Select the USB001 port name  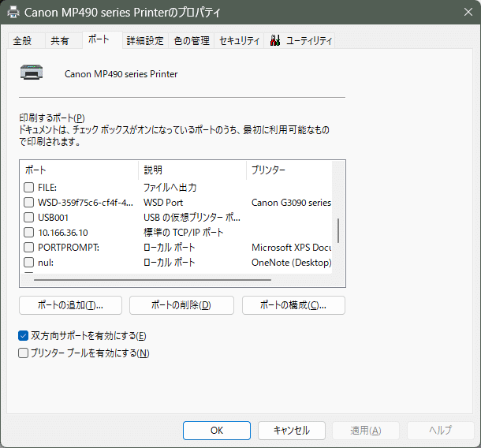[53, 218]
